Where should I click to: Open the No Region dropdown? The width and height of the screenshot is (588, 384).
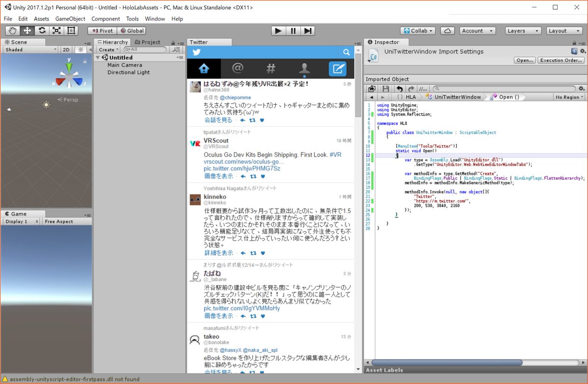570,97
